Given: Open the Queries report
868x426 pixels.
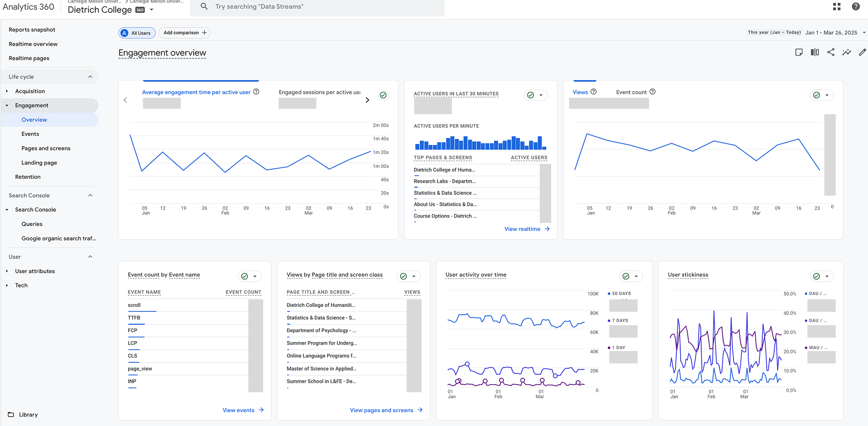Looking at the screenshot, I should coord(32,224).
